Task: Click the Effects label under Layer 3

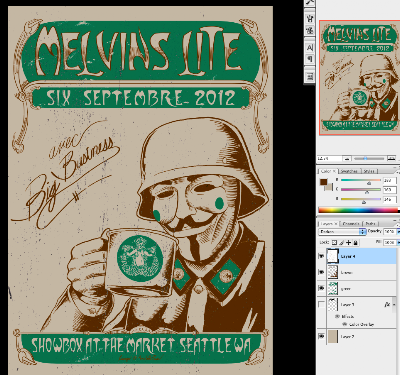Action: click(x=348, y=316)
